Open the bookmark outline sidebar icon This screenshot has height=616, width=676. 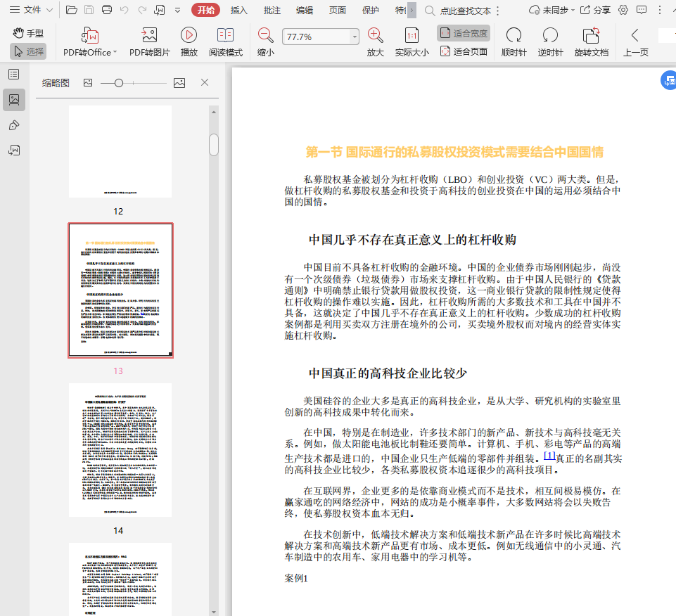click(x=14, y=74)
